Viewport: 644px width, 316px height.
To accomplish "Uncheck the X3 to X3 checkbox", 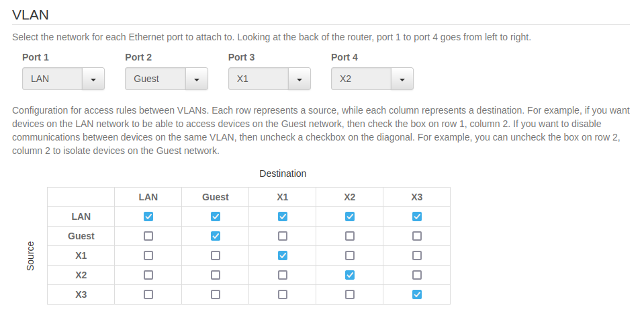I will [x=417, y=294].
